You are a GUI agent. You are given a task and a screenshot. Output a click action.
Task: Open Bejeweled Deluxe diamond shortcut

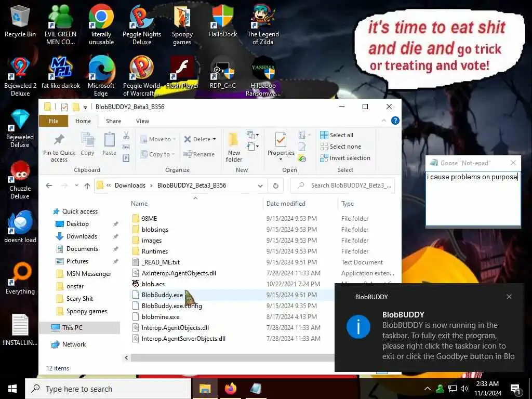(x=20, y=129)
